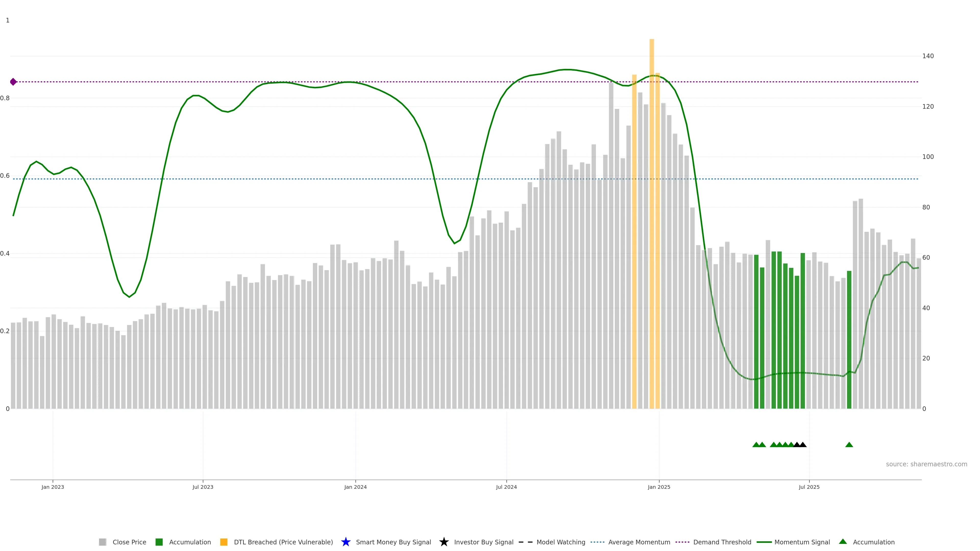This screenshot has height=551, width=980.
Task: Toggle the Momentum Signal legend label
Action: [802, 542]
